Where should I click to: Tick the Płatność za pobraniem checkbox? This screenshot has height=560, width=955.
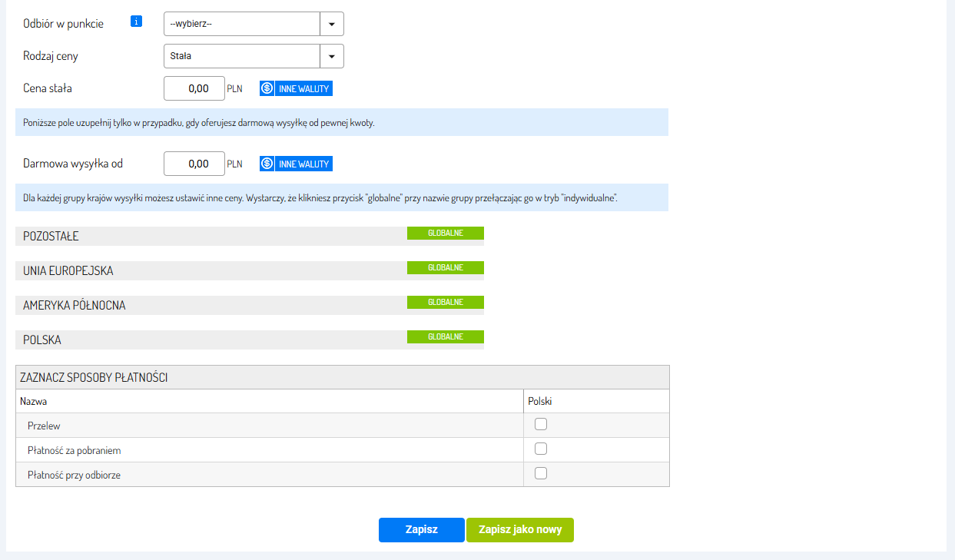tap(541, 449)
